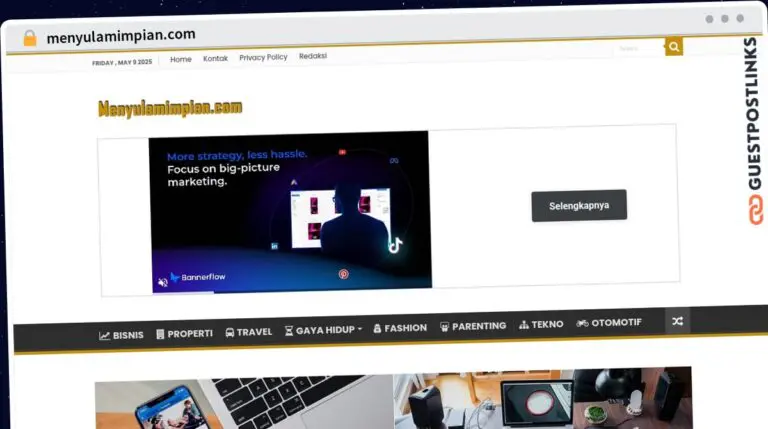
Task: Click the Bannerflow logo in the ad
Action: (x=198, y=277)
